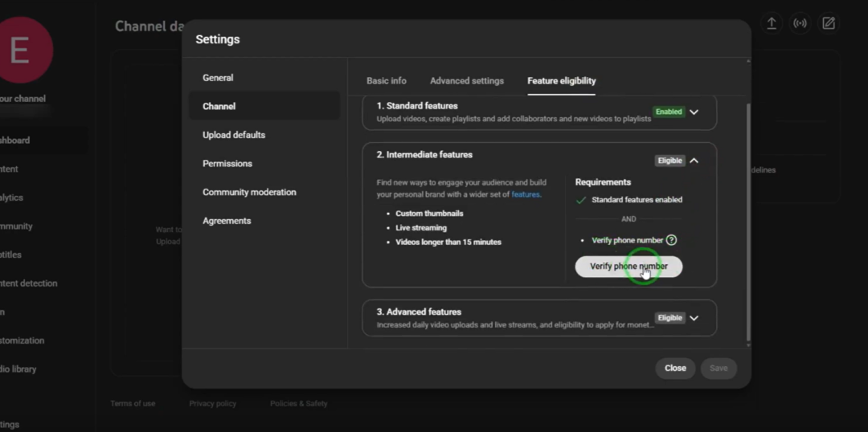Open the features hyperlink in description
868x432 pixels.
[x=526, y=194]
